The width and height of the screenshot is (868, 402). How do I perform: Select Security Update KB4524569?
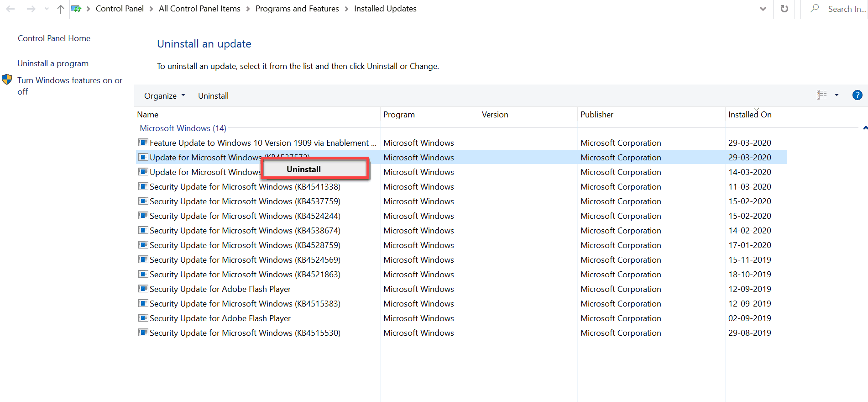coord(245,260)
